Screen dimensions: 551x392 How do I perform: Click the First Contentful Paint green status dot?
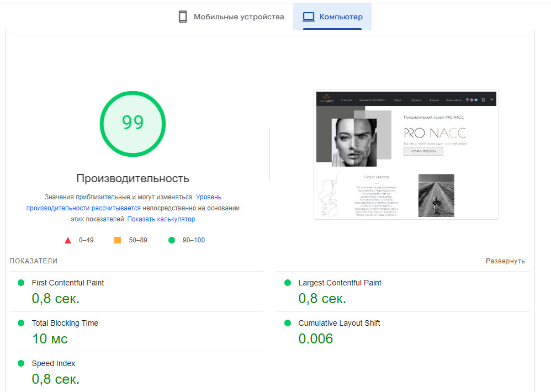pyautogui.click(x=21, y=283)
